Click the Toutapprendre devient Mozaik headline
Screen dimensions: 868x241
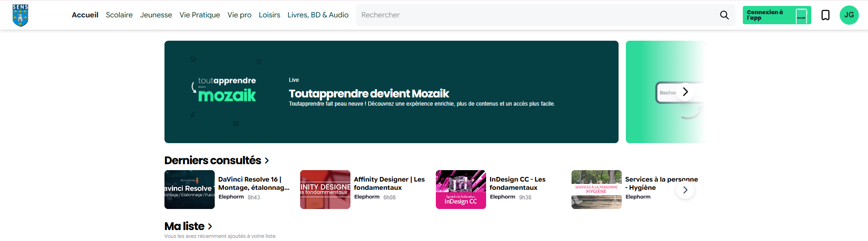click(x=369, y=94)
